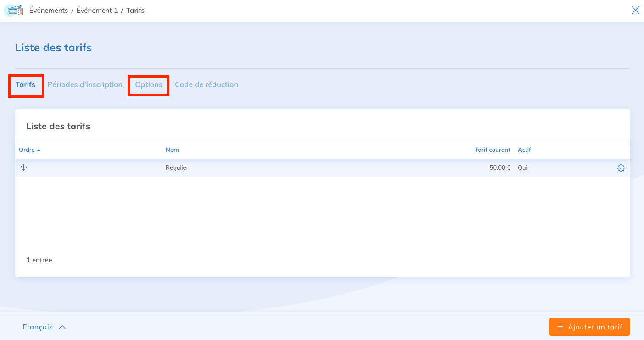Sort the list by the Nom column
The height and width of the screenshot is (340, 644).
pyautogui.click(x=172, y=150)
